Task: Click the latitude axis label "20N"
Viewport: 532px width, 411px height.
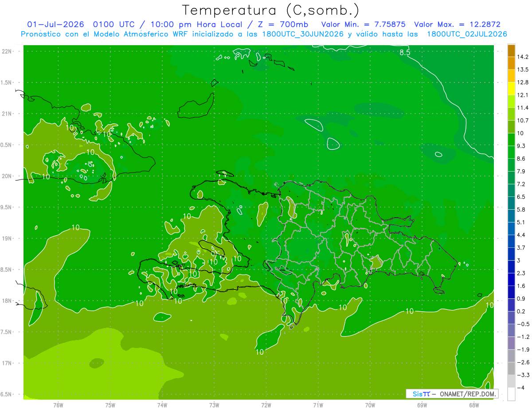Action: [8, 176]
